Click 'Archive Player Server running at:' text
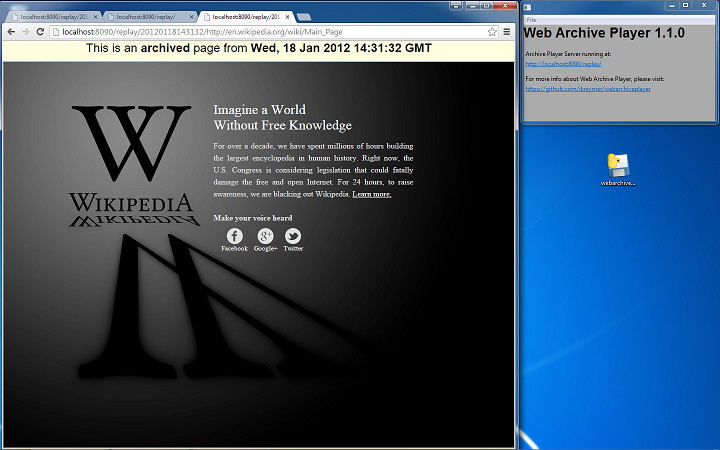The image size is (720, 450). (x=568, y=54)
